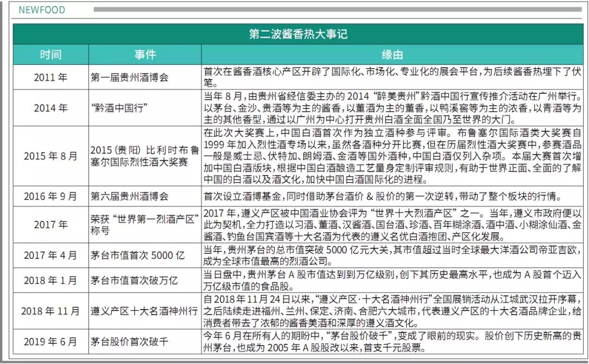Image resolution: width=589 pixels, height=364 pixels.
Task: Click the reason text starting 首次设立酒博基金
Action: pos(383,196)
